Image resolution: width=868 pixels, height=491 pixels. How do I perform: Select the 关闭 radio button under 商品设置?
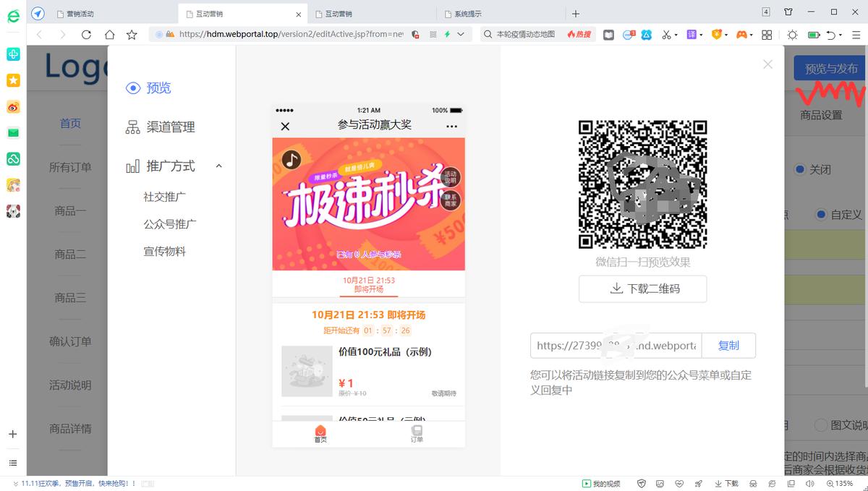[x=800, y=168]
